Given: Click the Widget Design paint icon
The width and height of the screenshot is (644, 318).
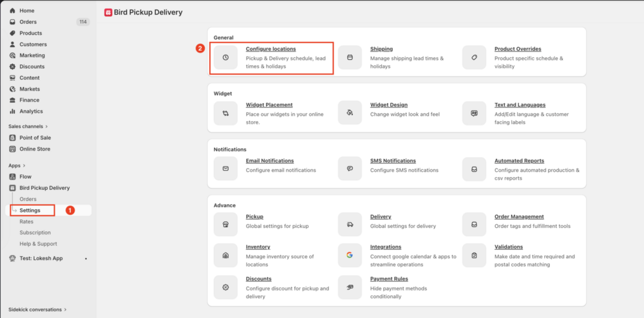Looking at the screenshot, I should (350, 113).
